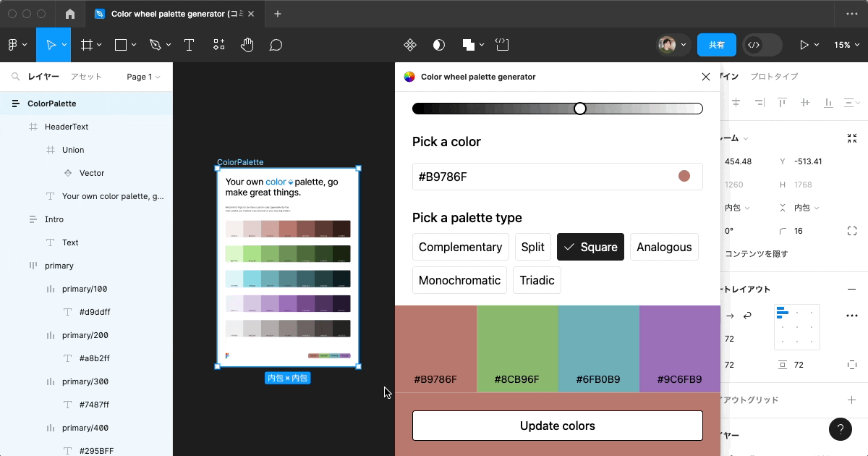Select the Monochromatic palette type
868x456 pixels.
coord(459,279)
